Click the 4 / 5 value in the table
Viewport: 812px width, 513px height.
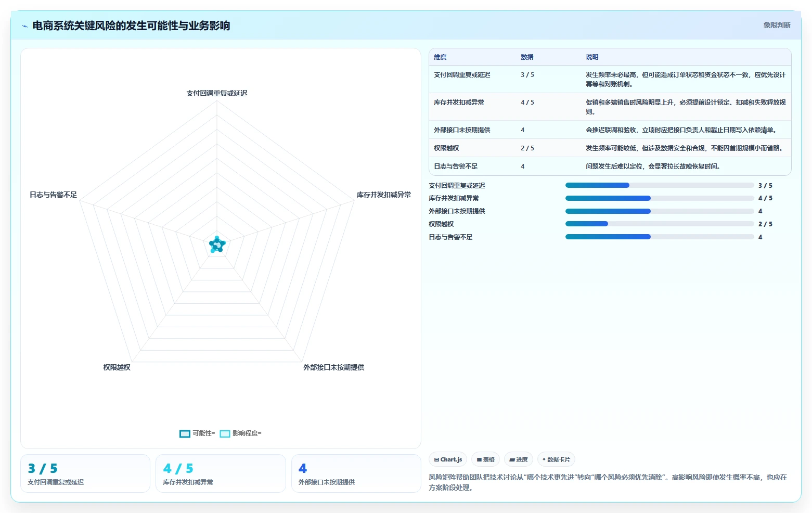click(x=527, y=102)
